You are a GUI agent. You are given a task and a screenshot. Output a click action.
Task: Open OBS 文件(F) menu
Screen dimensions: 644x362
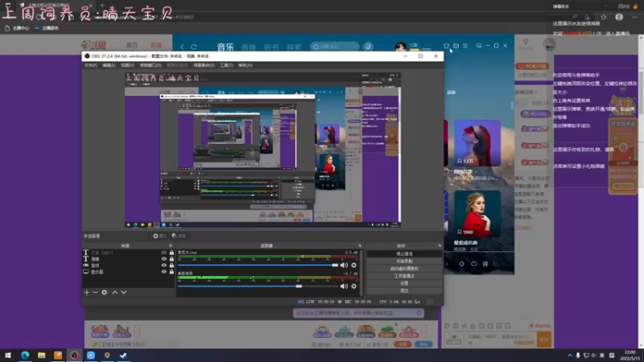coord(90,65)
